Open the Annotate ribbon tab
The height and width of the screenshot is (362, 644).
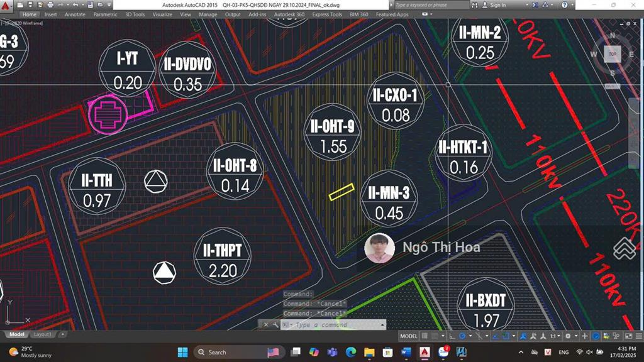[x=75, y=14]
